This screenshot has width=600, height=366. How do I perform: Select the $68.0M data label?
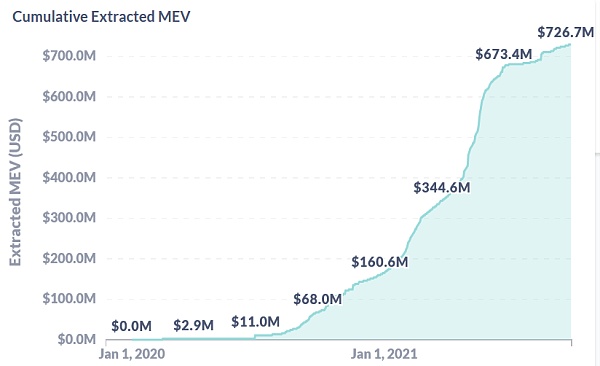point(318,299)
